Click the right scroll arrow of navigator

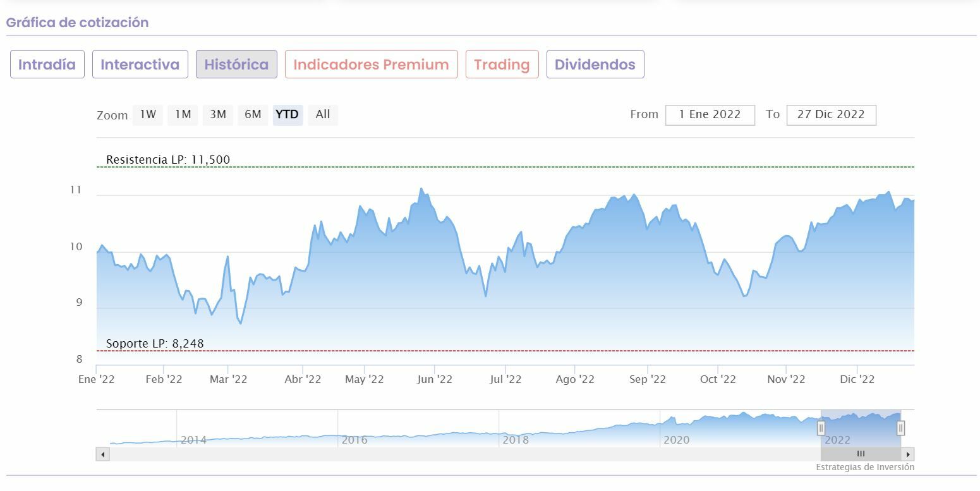pyautogui.click(x=908, y=454)
